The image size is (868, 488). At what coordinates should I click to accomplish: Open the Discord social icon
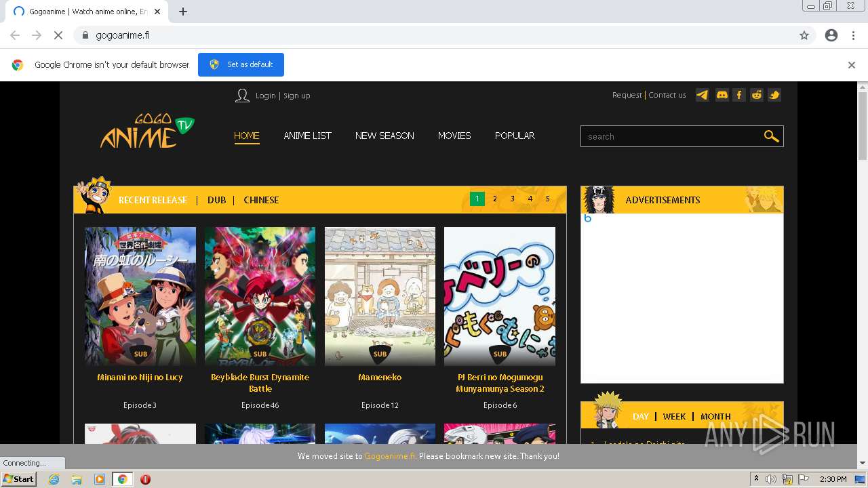coord(722,95)
